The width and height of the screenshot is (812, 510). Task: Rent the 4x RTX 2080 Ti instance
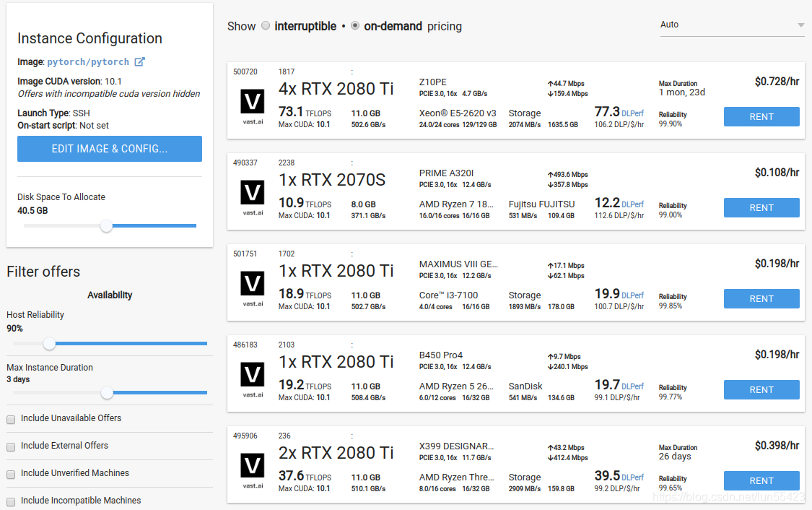(x=761, y=116)
